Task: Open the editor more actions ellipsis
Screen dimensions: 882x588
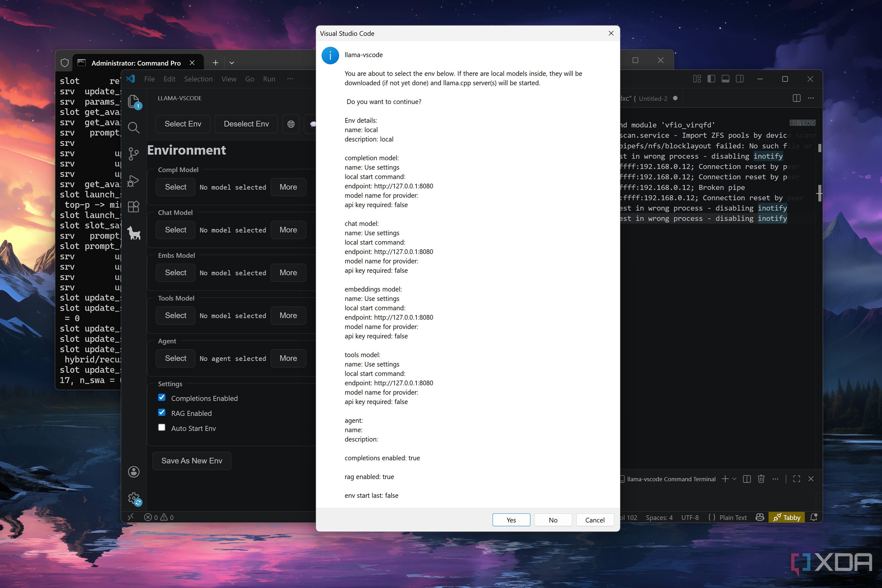Action: (811, 98)
